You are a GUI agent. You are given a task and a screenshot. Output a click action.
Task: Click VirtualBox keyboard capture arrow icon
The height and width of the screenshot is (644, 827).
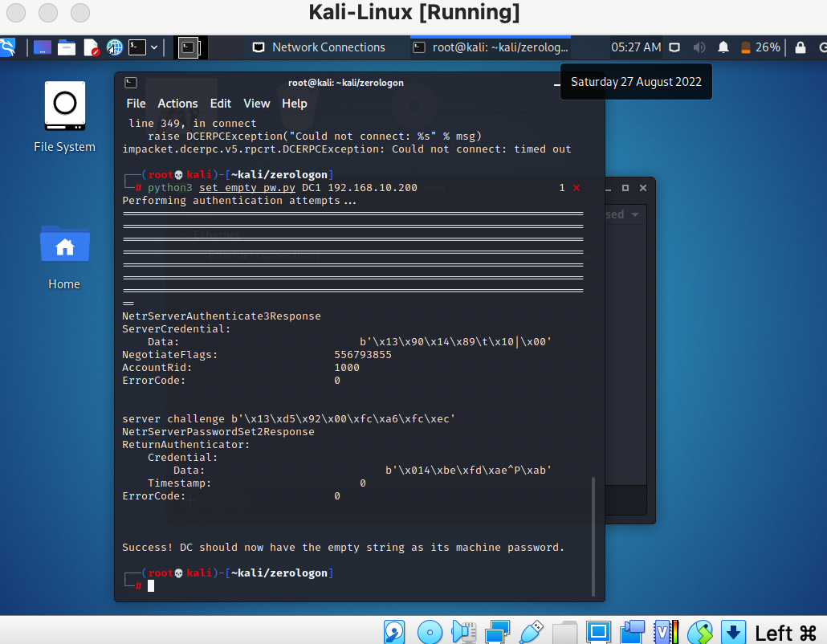click(734, 632)
